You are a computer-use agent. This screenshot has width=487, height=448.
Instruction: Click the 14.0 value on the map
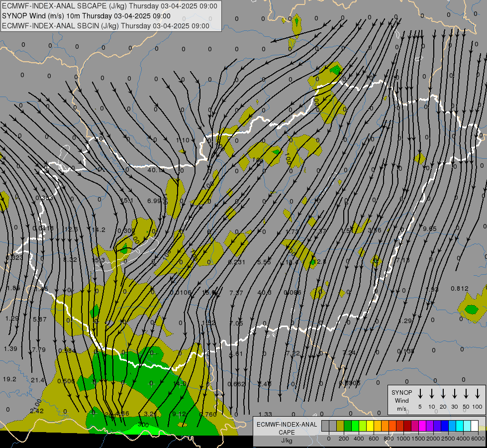coord(180,384)
